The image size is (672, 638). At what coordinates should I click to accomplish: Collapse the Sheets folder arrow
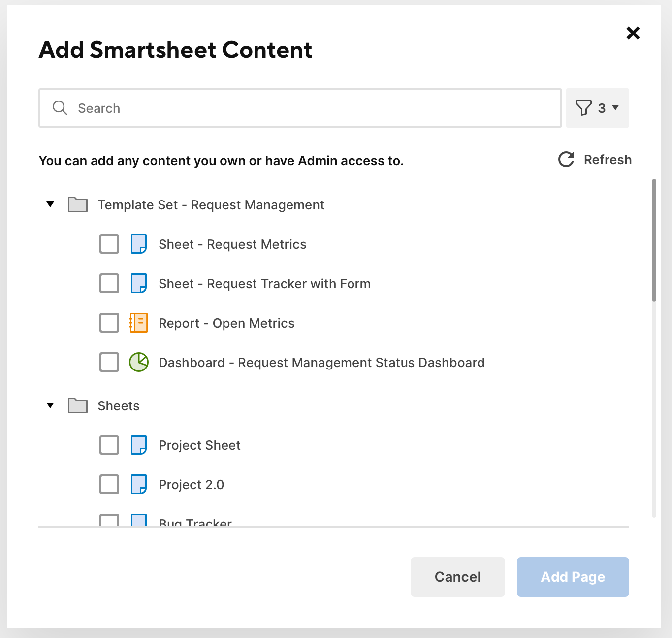(x=50, y=405)
